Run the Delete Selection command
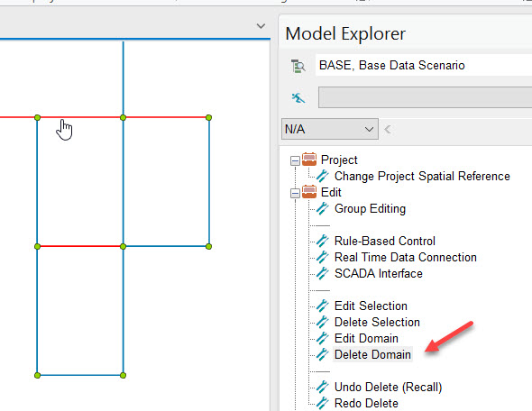The height and width of the screenshot is (411, 532). point(377,322)
